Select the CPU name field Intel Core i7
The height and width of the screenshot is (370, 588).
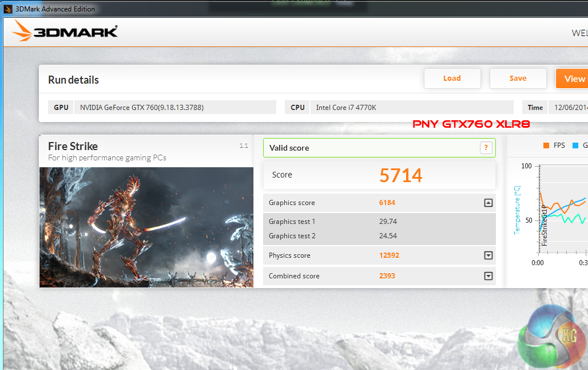(412, 107)
